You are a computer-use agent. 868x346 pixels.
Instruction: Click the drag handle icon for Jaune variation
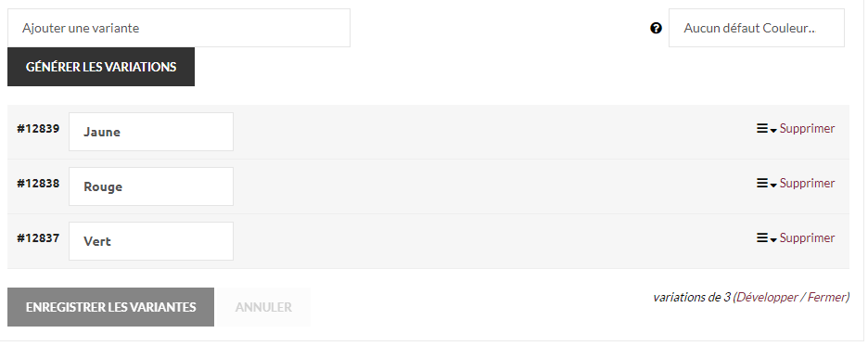(762, 128)
